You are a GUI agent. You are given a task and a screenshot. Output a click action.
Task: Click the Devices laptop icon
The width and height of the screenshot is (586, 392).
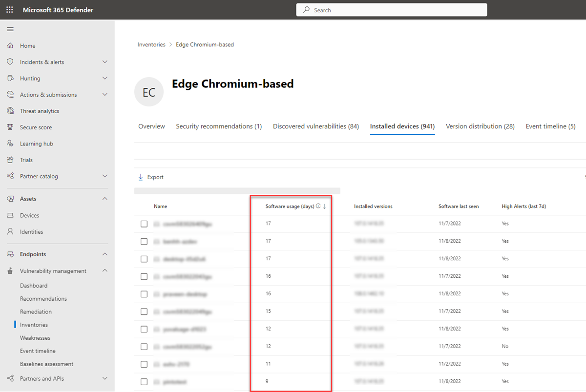(10, 215)
